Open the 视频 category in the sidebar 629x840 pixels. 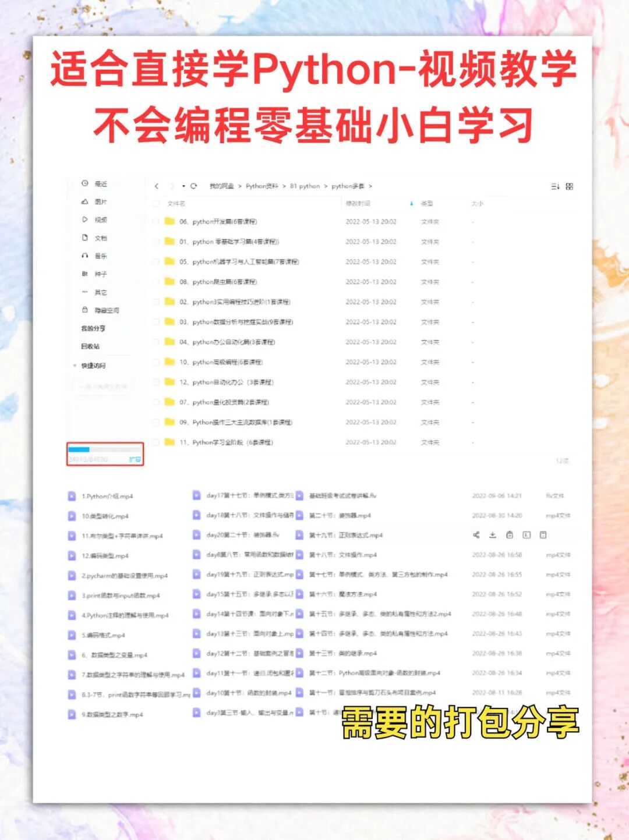[101, 219]
